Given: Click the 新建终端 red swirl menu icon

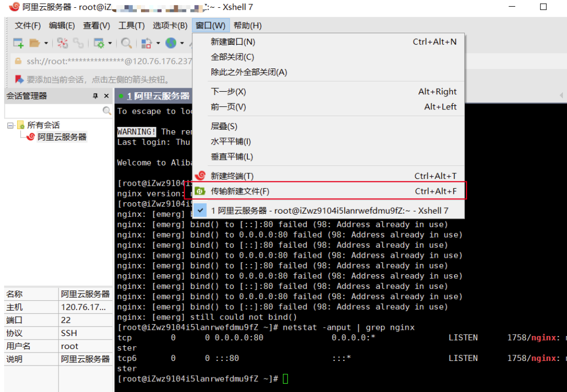Looking at the screenshot, I should point(200,176).
